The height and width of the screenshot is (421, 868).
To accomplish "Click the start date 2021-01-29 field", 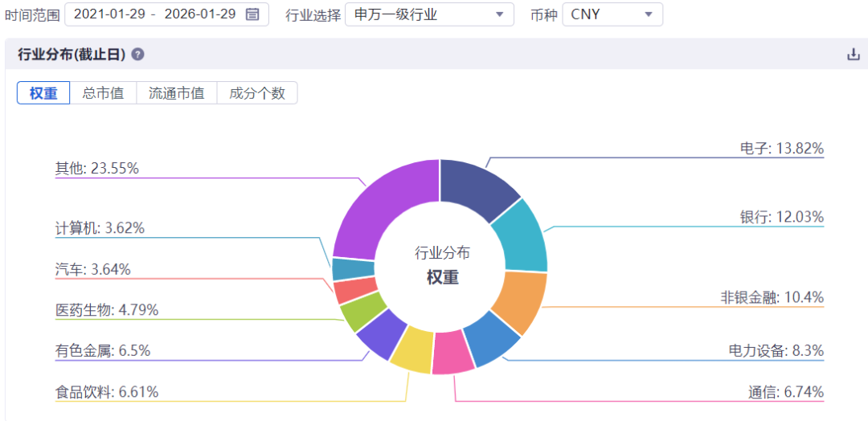I will coord(111,14).
